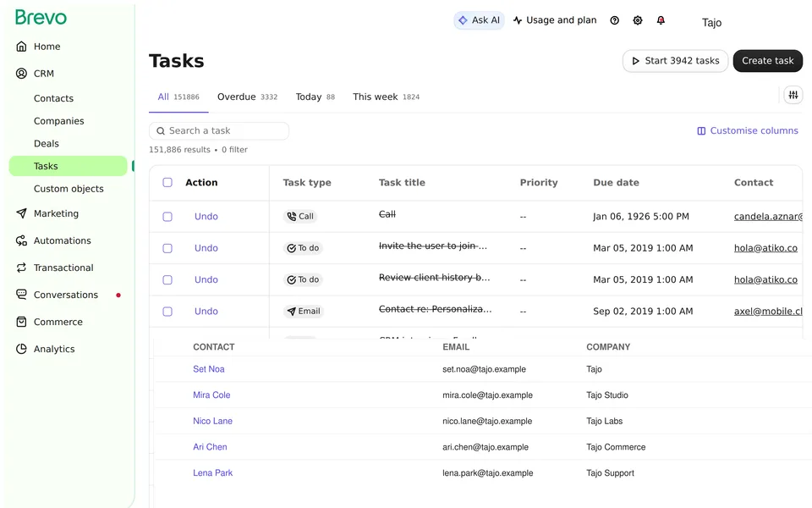Click the magnifier icon in task search

pyautogui.click(x=161, y=131)
